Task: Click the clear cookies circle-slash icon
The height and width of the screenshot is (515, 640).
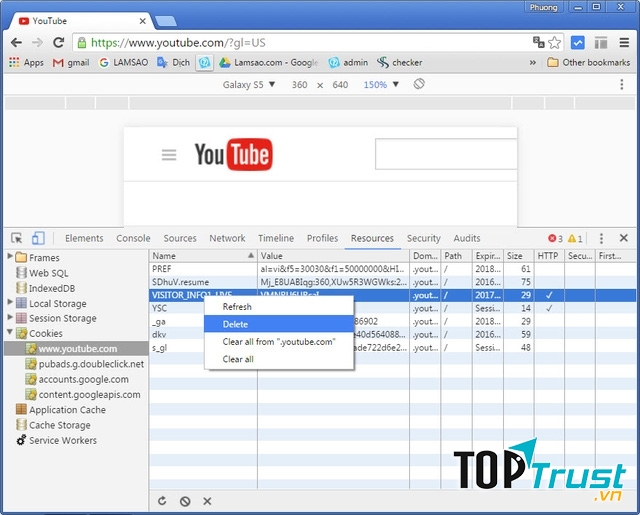Action: pyautogui.click(x=185, y=501)
